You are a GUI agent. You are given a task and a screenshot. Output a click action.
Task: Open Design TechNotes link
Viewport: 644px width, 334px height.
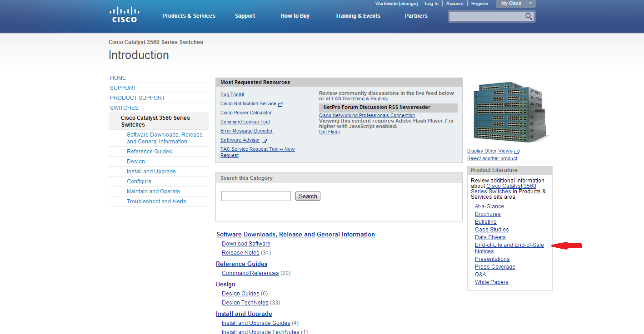pos(245,303)
